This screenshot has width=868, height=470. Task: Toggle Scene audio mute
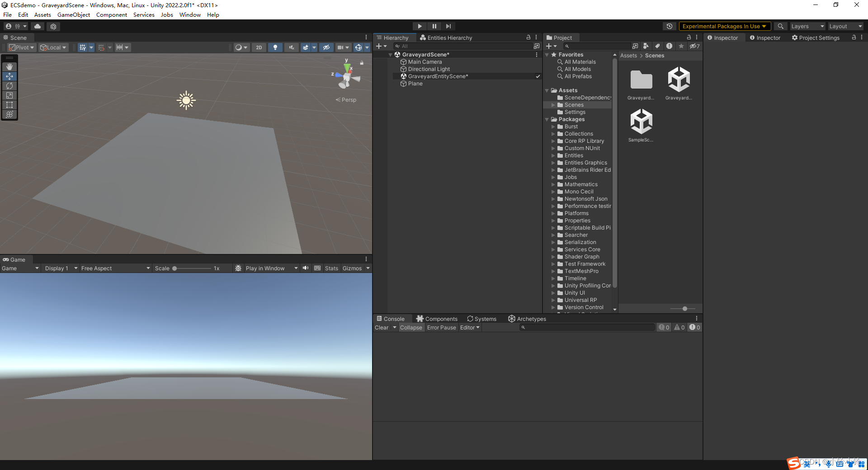coord(292,47)
